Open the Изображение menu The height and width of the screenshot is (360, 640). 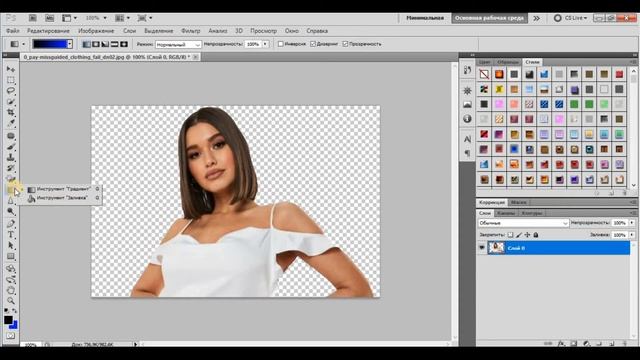[96, 31]
